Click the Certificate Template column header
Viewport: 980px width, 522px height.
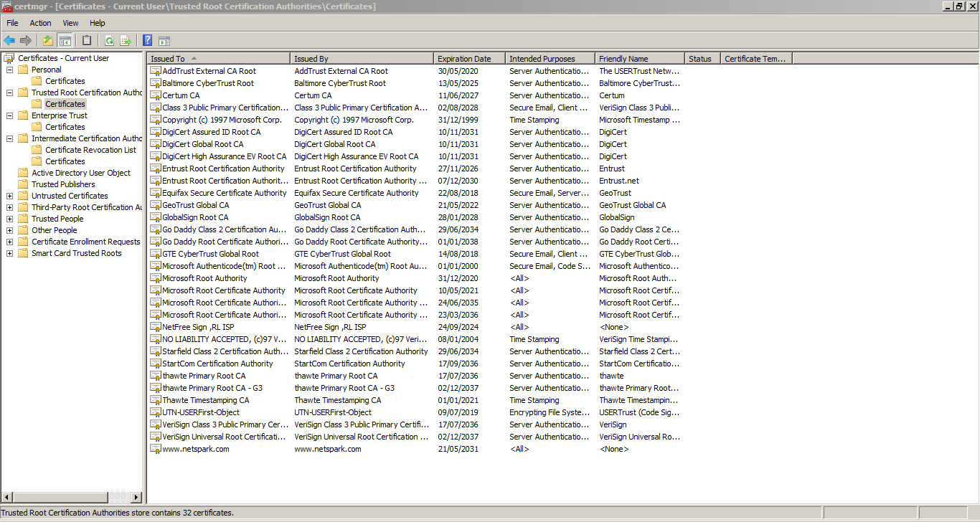756,59
